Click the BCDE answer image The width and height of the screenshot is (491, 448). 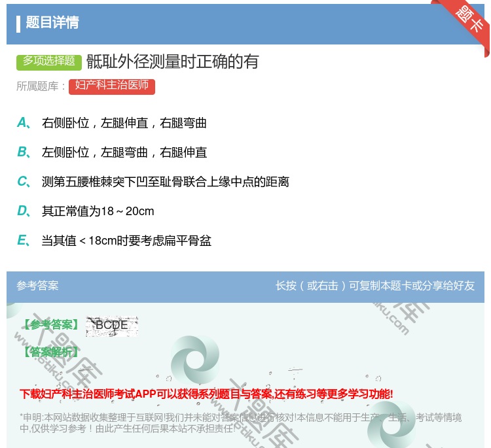click(x=112, y=326)
